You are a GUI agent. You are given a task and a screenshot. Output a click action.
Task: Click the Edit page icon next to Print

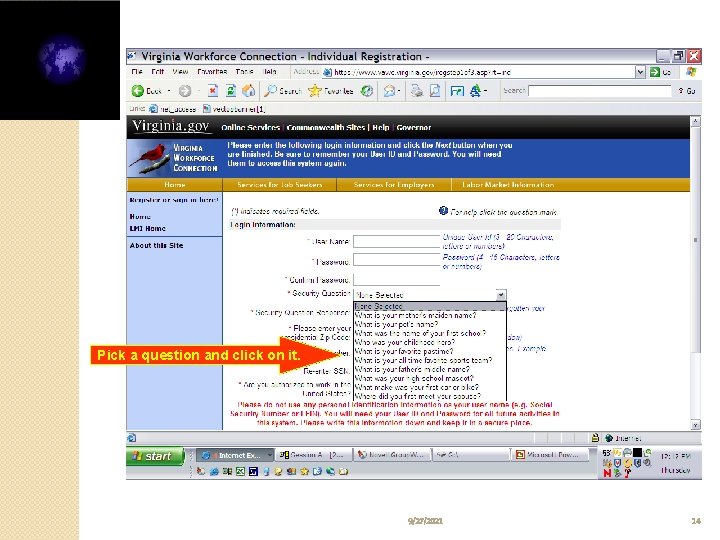[x=435, y=90]
